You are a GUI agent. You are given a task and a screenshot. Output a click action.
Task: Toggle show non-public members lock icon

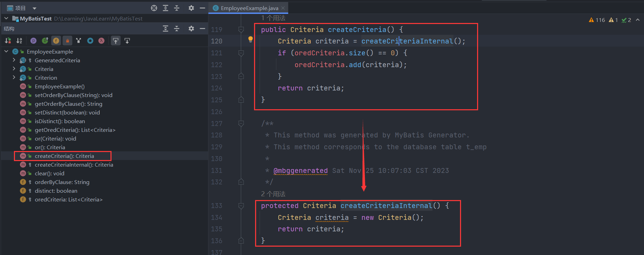click(68, 41)
